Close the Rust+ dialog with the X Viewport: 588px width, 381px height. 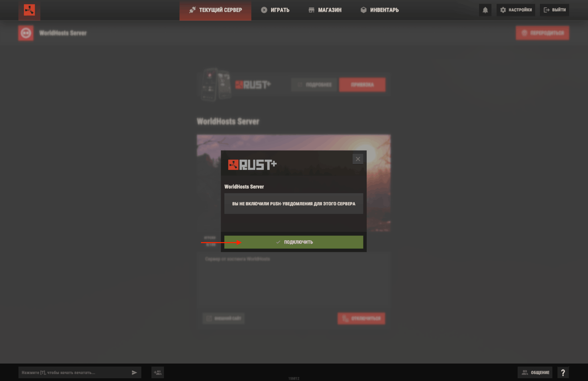[358, 159]
